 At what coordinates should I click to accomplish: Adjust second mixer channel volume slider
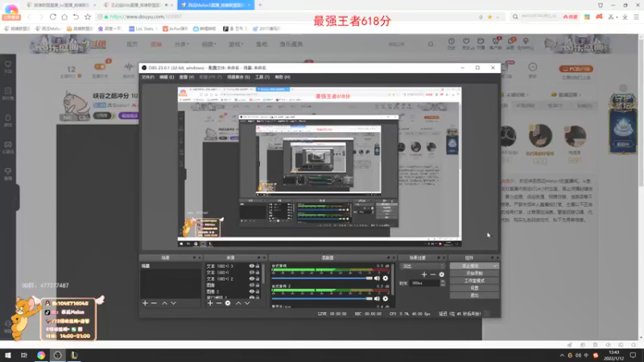(x=321, y=298)
